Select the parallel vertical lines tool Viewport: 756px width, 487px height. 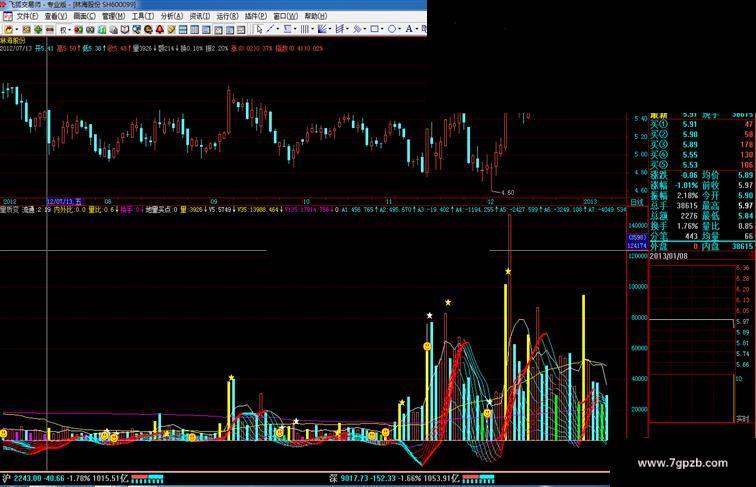point(305,29)
